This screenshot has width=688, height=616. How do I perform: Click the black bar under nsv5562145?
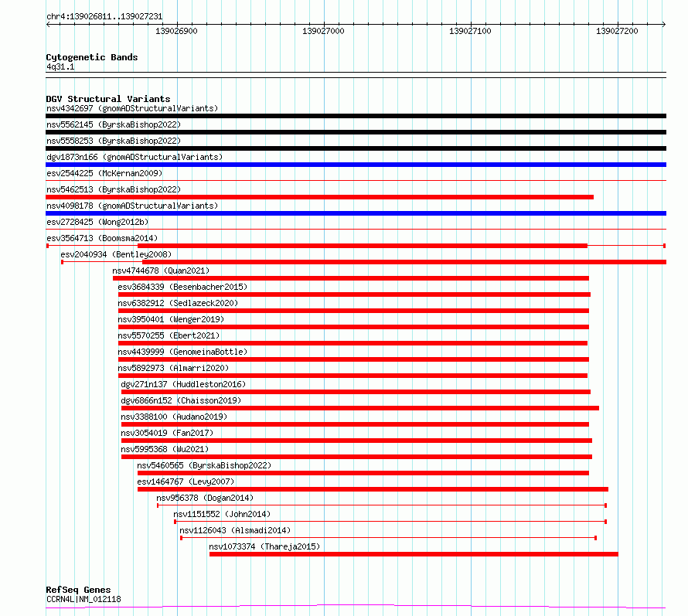point(356,132)
